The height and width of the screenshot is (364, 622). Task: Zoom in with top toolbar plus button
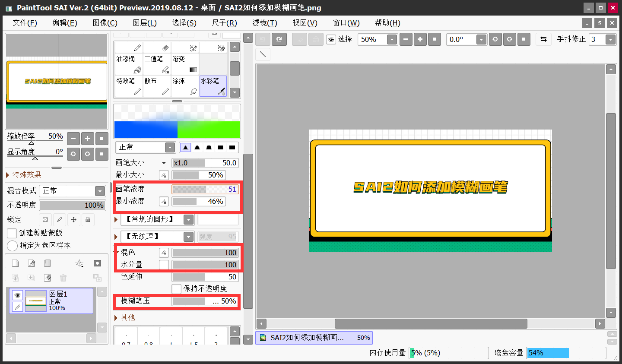point(420,39)
